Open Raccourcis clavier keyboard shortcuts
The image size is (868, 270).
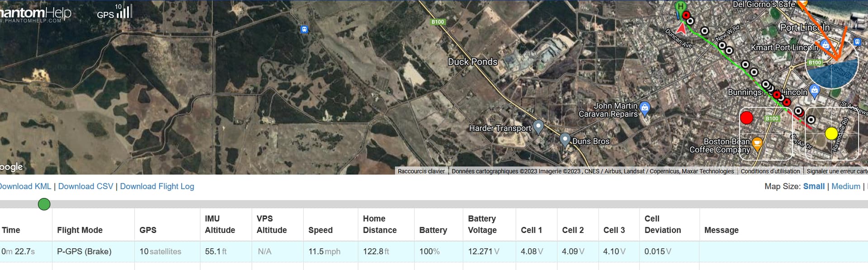pyautogui.click(x=421, y=171)
